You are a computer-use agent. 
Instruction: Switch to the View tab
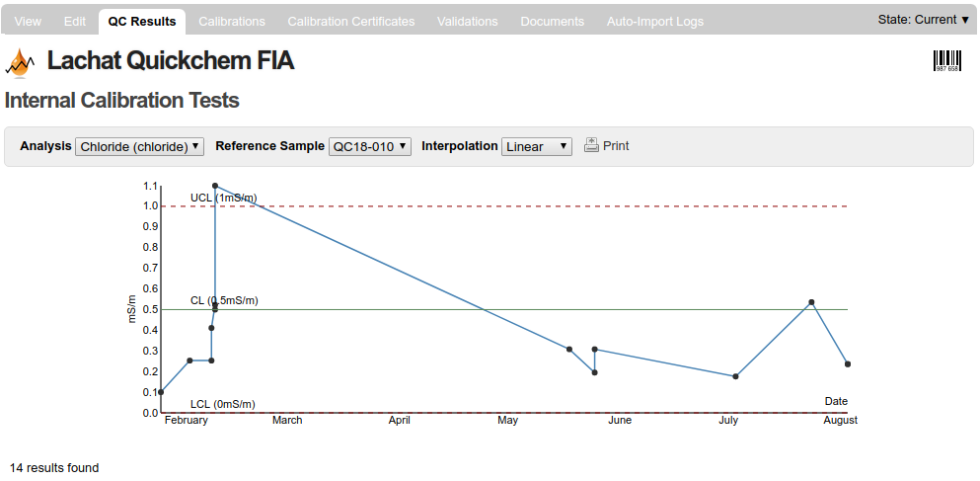pos(28,21)
